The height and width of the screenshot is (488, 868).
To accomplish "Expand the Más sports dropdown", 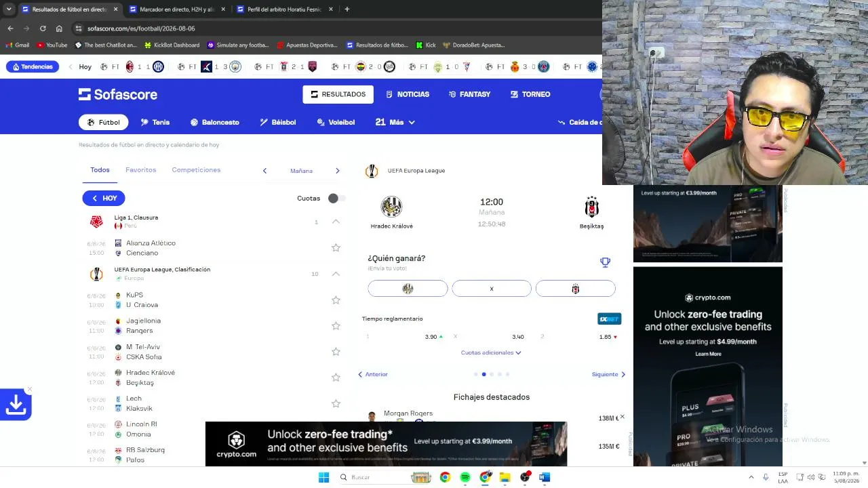I will [x=395, y=122].
